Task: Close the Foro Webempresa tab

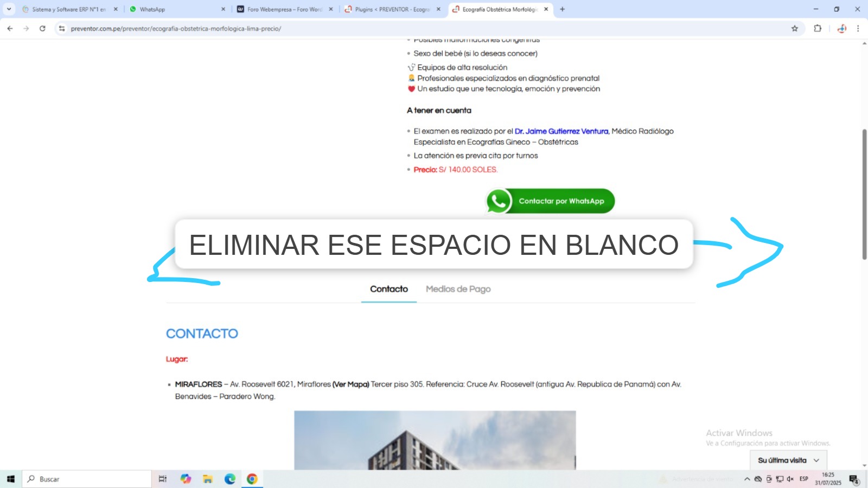Action: coord(331,9)
